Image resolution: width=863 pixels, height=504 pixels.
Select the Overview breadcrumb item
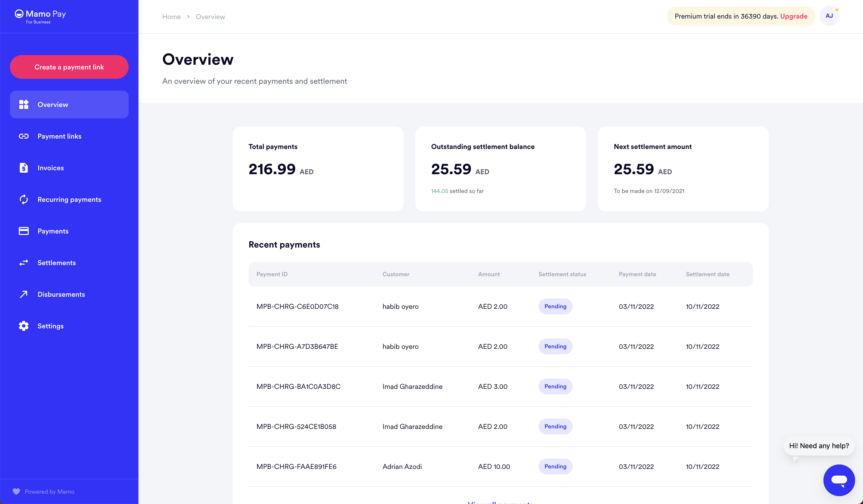pyautogui.click(x=210, y=16)
